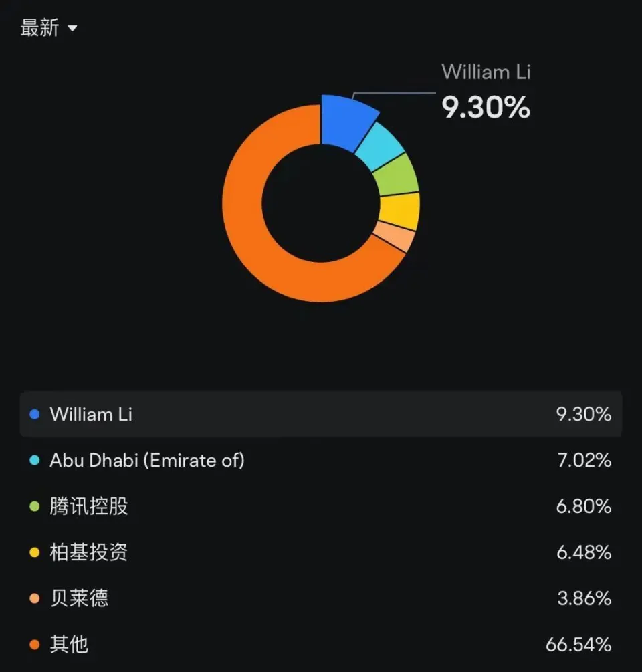Click the dropdown arrow beside 最新
The height and width of the screenshot is (672, 642).
pyautogui.click(x=72, y=29)
